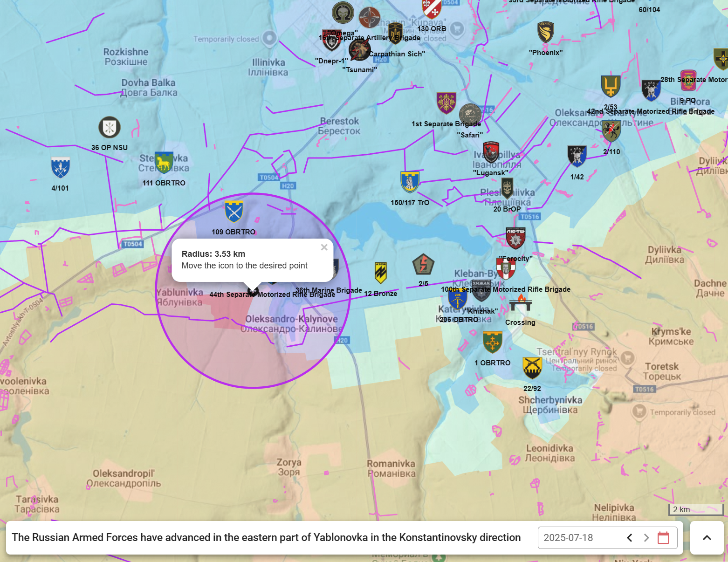Viewport: 728px width, 562px height.
Task: Select the "Safari" round emblem
Action: [x=470, y=114]
